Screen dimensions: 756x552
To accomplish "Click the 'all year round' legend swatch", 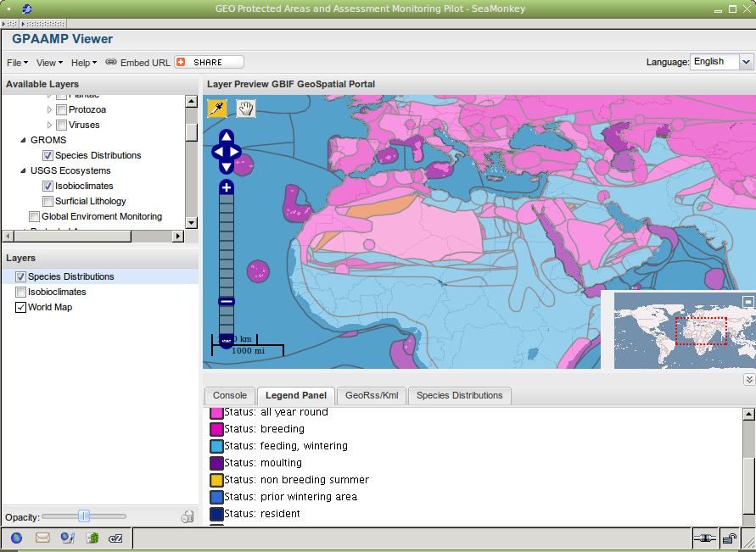I will coord(216,413).
